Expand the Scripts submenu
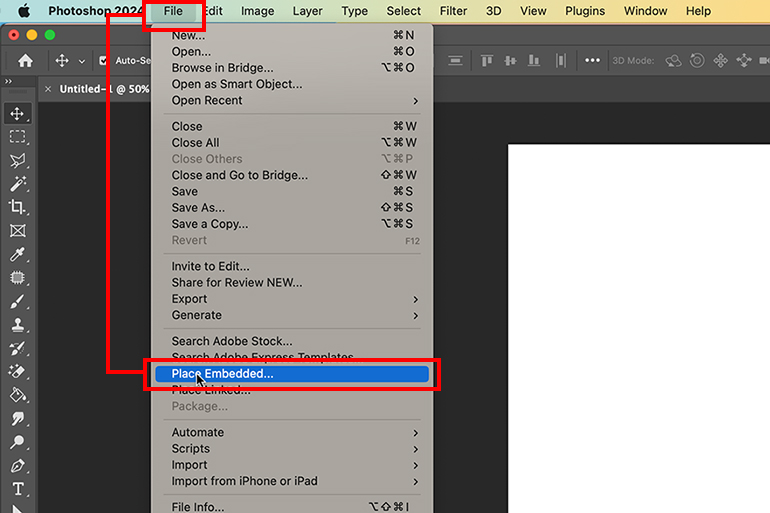 coord(293,449)
